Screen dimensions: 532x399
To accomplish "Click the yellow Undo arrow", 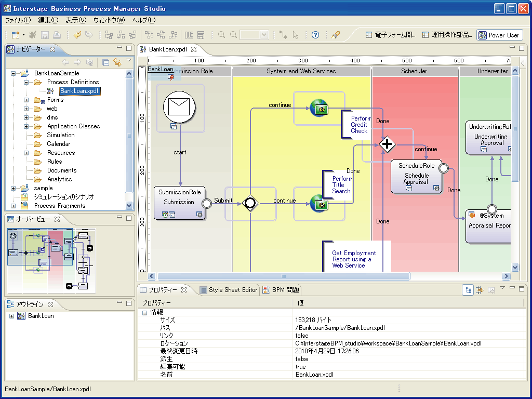I will 77,35.
